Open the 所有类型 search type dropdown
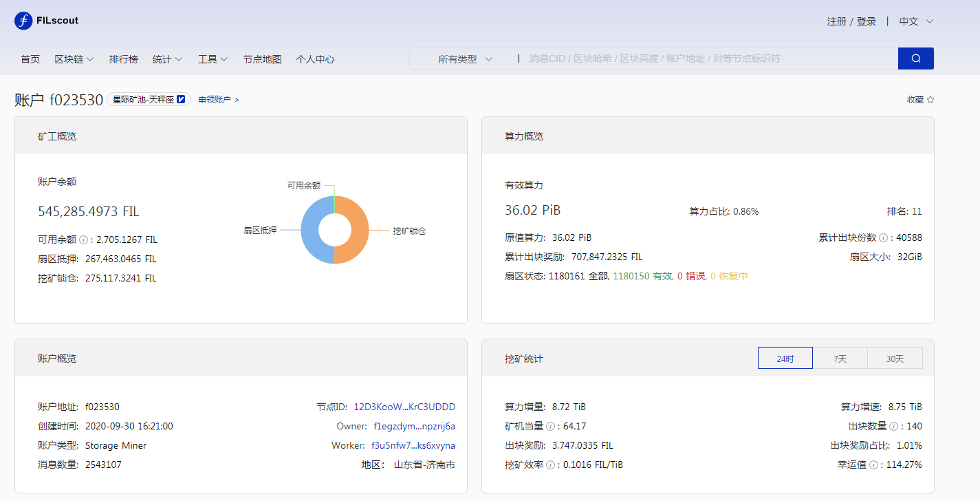This screenshot has width=980, height=501. [466, 59]
